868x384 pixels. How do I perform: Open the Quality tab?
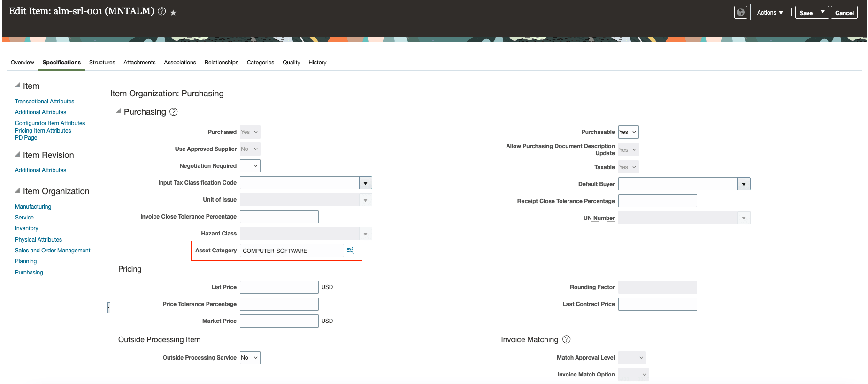tap(291, 63)
